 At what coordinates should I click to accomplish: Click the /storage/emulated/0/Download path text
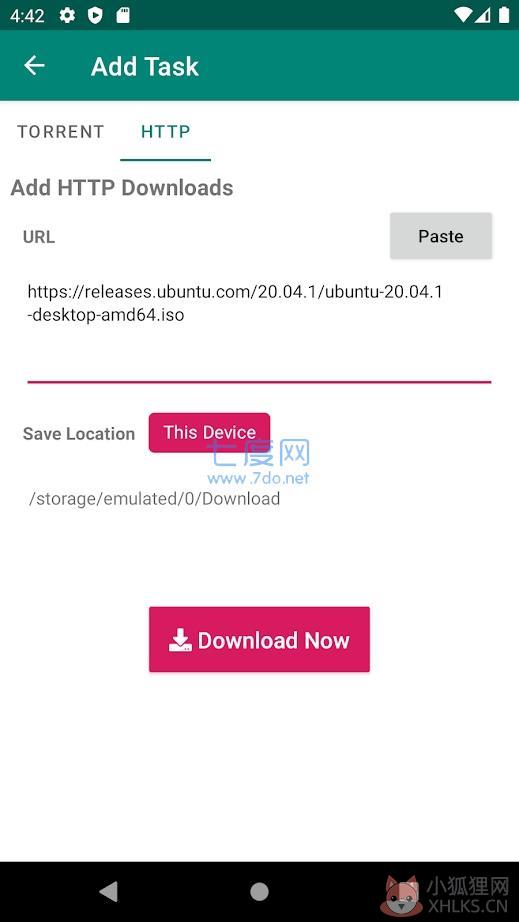coord(154,499)
